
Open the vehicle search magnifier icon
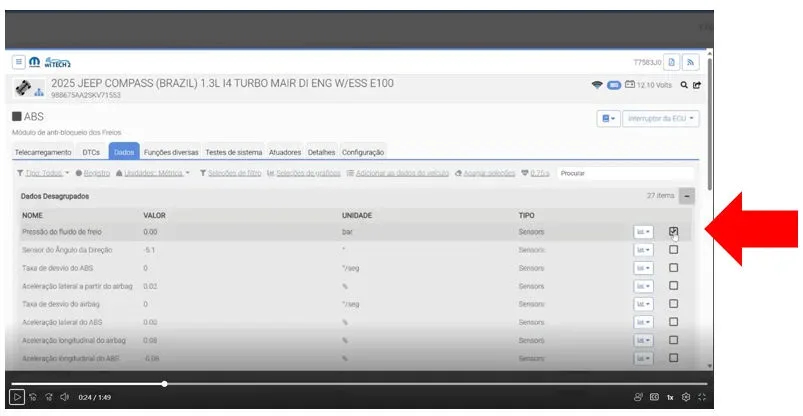(x=684, y=85)
